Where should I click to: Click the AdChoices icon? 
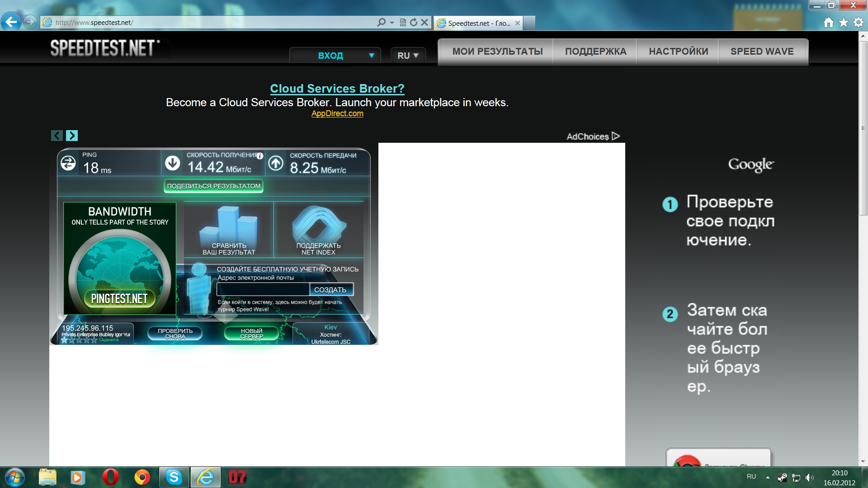coord(615,136)
